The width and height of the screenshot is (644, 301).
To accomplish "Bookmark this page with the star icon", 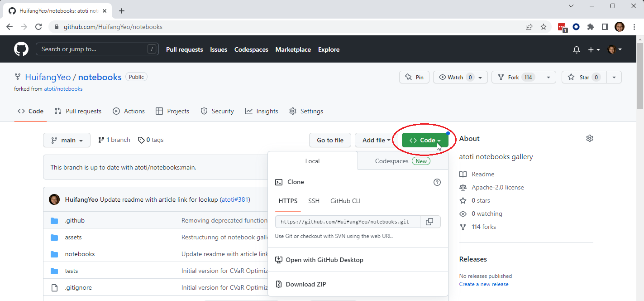I will (x=544, y=27).
